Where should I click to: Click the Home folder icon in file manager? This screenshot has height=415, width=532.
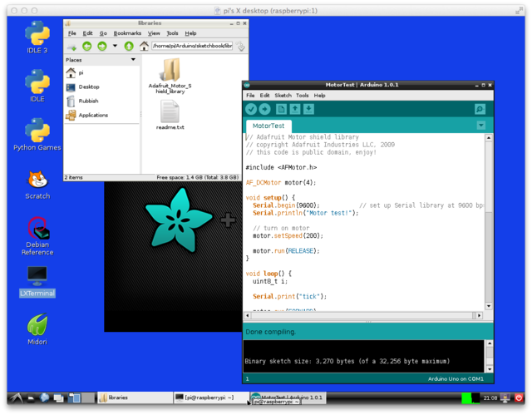point(144,46)
